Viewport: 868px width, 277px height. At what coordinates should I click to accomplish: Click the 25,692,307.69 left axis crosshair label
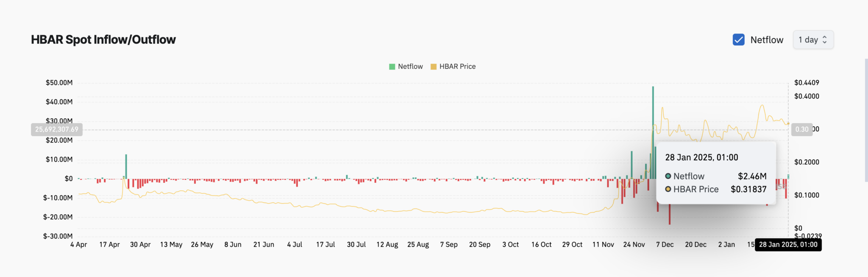pyautogui.click(x=56, y=129)
